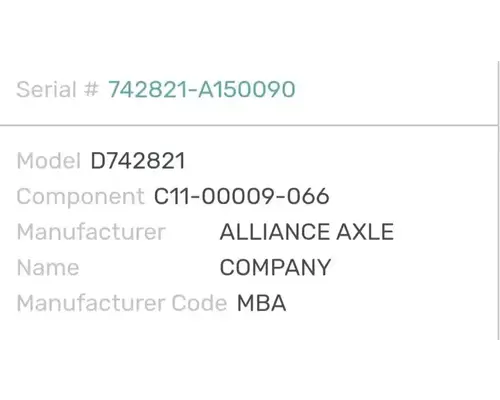
Task: Select the component value C11-00009-066
Action: click(242, 196)
